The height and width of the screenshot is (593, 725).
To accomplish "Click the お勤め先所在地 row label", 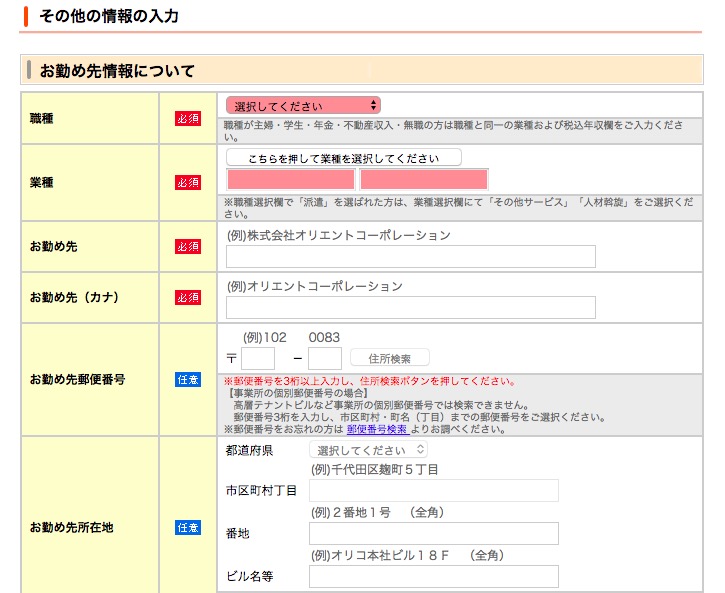I will 71,527.
